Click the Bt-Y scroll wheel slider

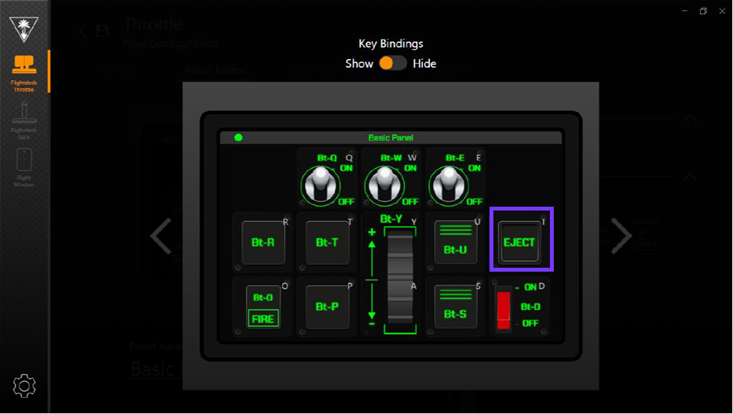coord(400,280)
